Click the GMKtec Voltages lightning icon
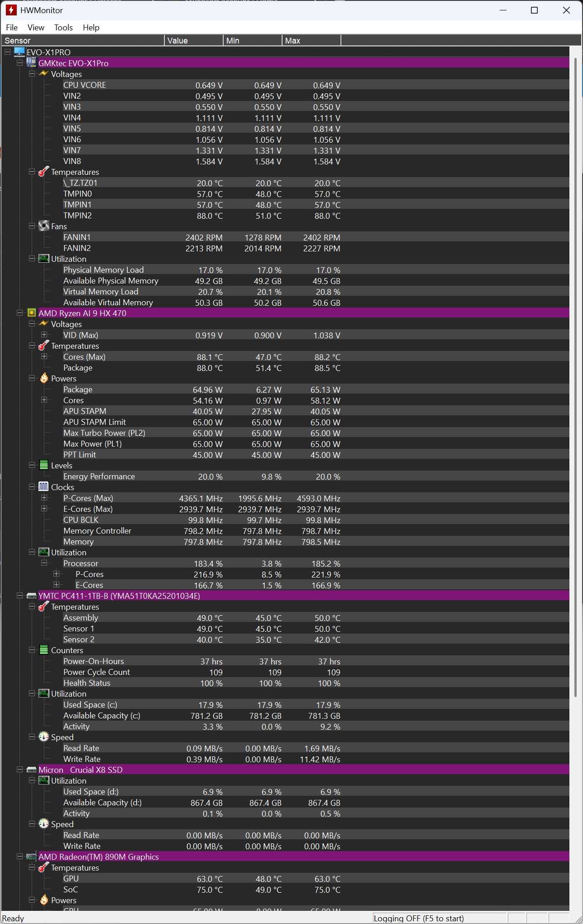This screenshot has height=924, width=583. point(43,73)
